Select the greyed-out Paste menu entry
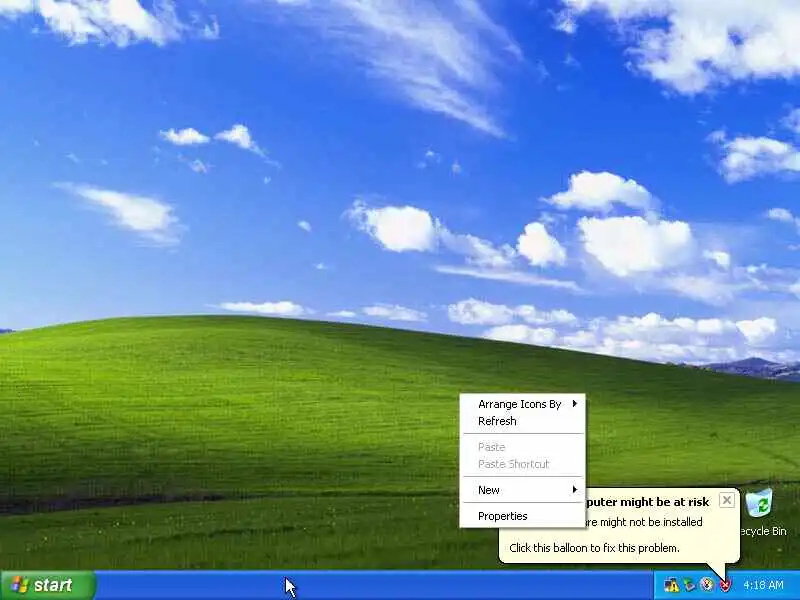The width and height of the screenshot is (800, 600). click(522, 447)
